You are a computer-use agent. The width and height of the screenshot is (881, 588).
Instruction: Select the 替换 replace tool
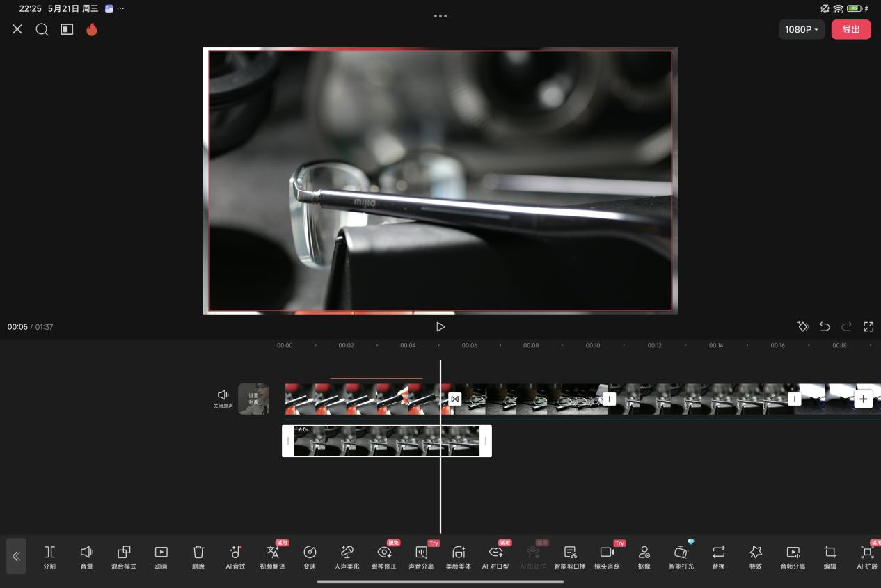click(719, 557)
